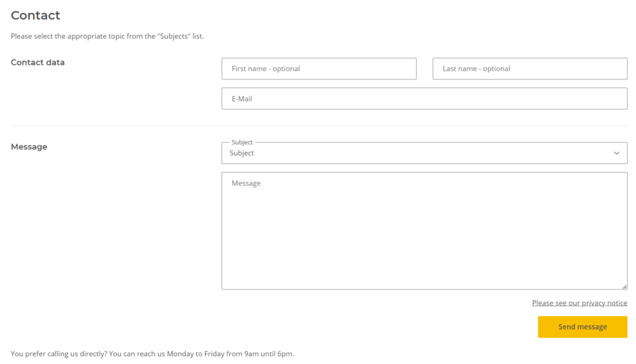The height and width of the screenshot is (364, 636).
Task: Select the Last name optional field
Action: (529, 68)
